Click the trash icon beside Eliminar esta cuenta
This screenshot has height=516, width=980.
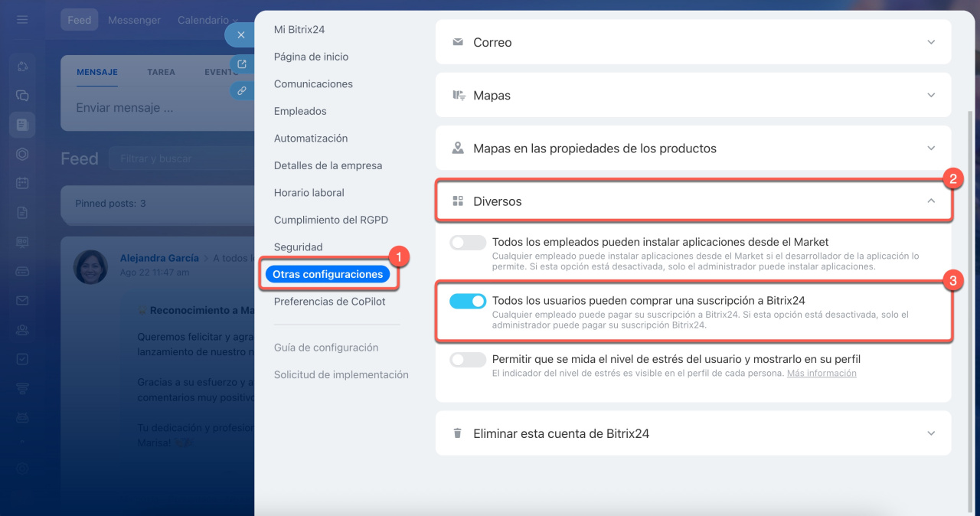coord(458,433)
